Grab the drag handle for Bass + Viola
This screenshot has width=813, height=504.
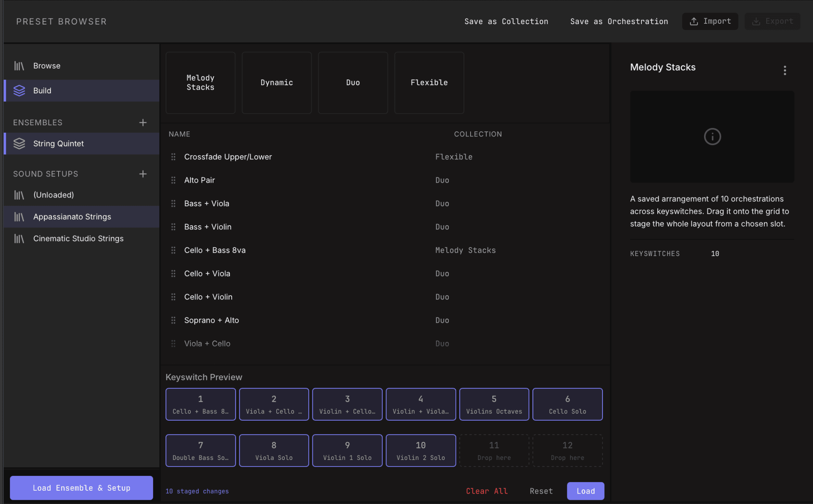173,203
